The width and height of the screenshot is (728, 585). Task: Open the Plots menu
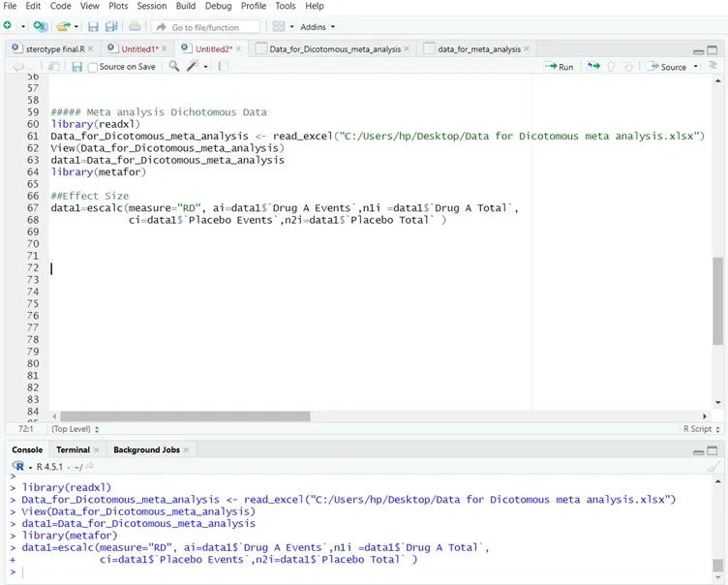(118, 6)
